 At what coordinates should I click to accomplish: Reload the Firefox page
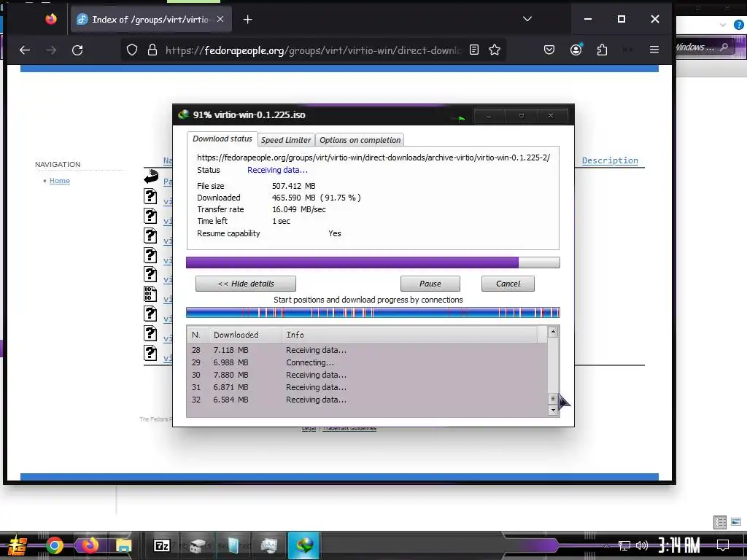coord(77,50)
